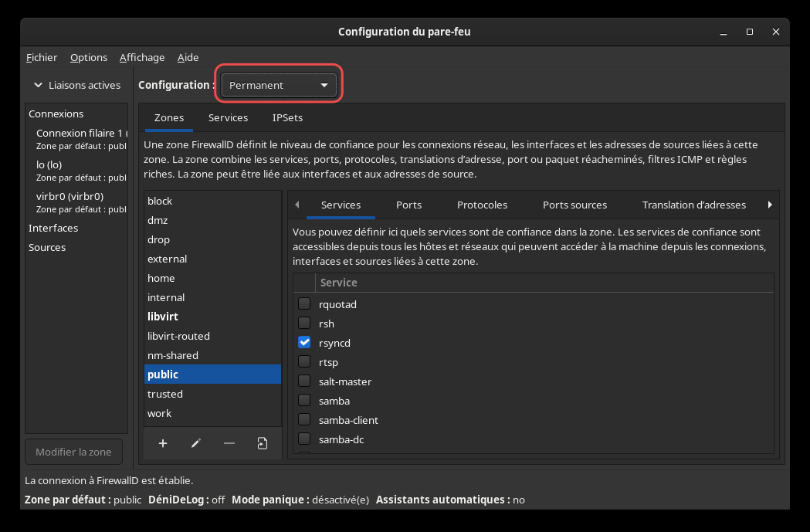This screenshot has width=810, height=532.
Task: Switch to the IPSets tab
Action: [287, 118]
